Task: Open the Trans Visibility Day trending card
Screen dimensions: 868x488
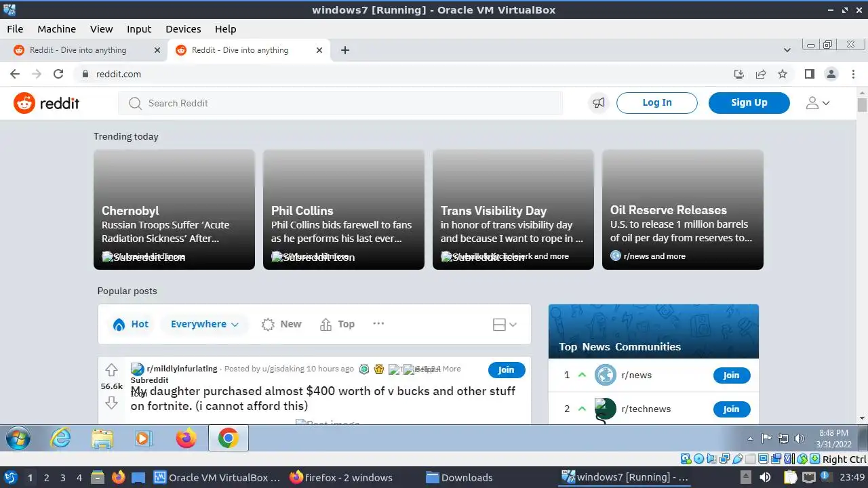Action: (x=513, y=209)
